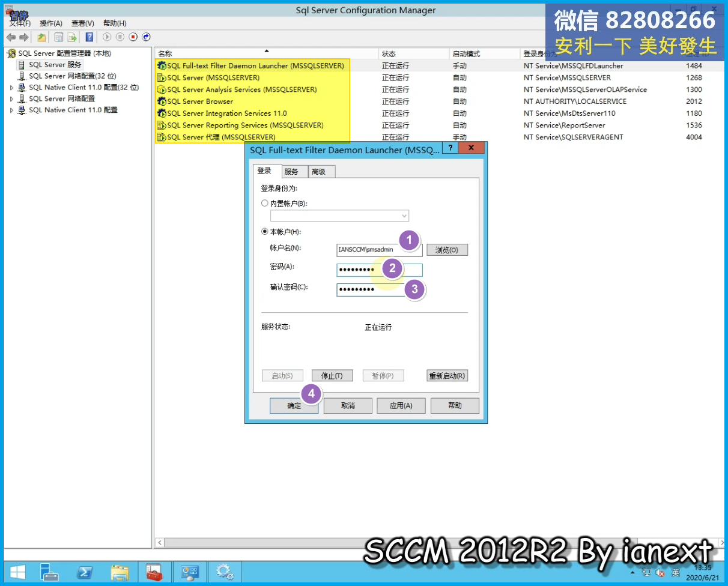The width and height of the screenshot is (728, 586).
Task: Open the 文件(F) menu
Action: coord(20,23)
